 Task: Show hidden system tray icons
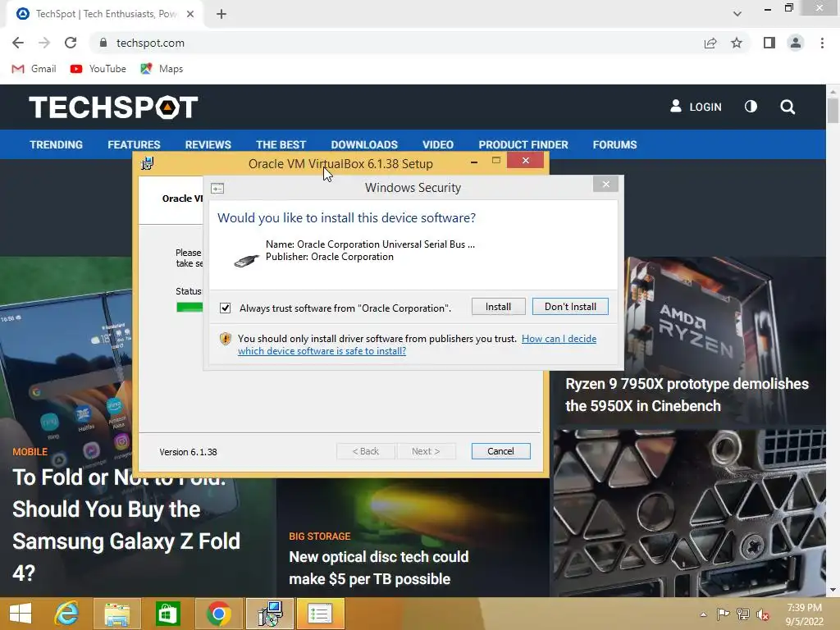[x=703, y=614]
